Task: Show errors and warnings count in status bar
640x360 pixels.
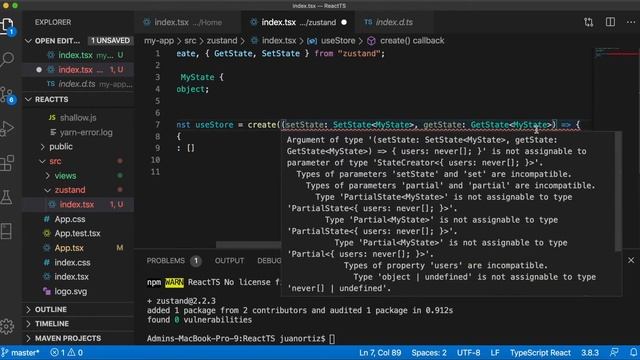Action: [67, 353]
